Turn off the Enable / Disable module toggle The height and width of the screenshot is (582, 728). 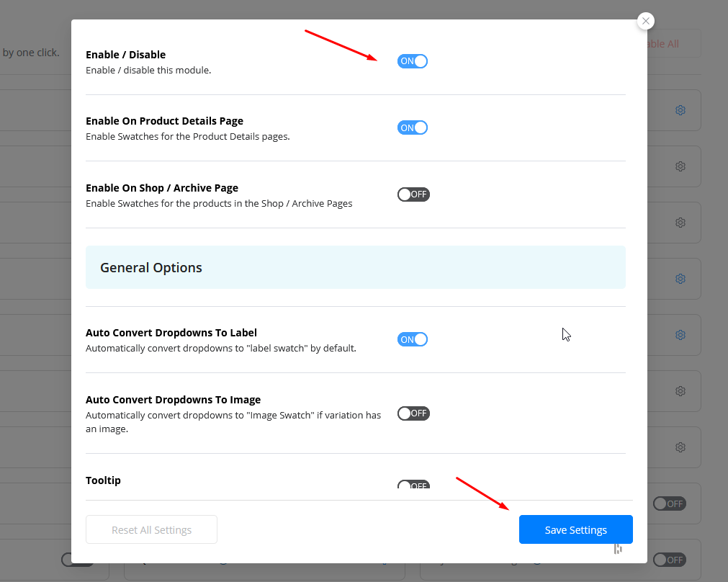[413, 61]
